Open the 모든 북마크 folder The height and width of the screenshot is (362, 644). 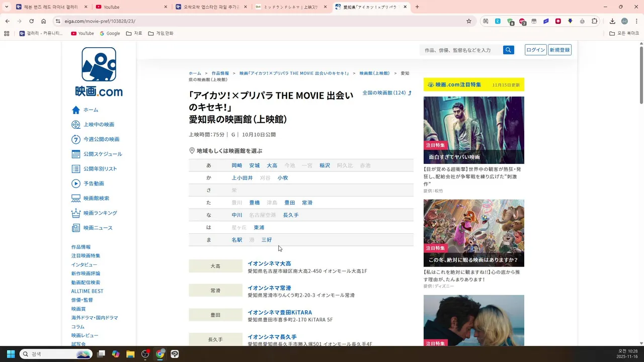624,33
